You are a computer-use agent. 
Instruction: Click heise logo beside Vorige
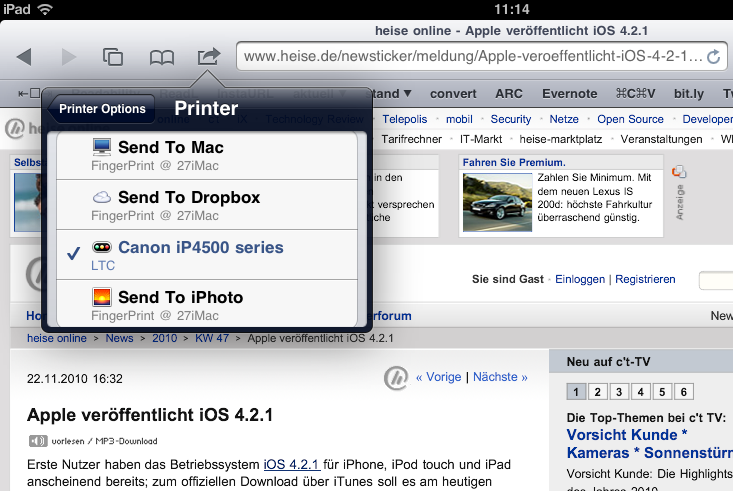tap(396, 378)
